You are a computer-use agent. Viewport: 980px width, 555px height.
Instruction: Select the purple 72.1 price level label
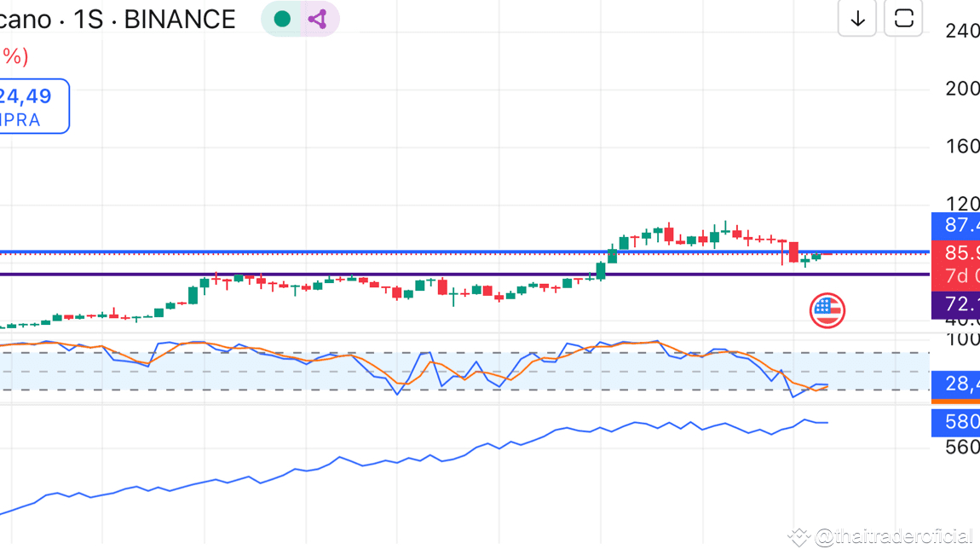[955, 304]
